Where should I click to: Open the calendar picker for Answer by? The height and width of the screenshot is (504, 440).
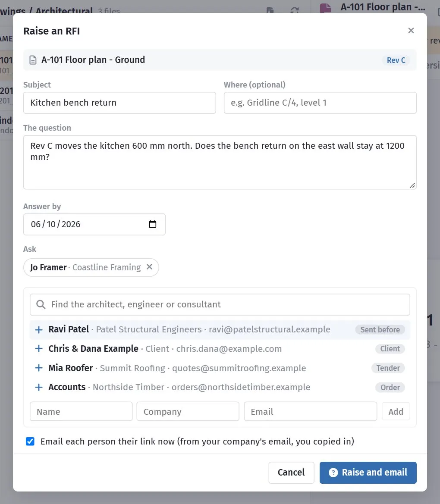click(x=153, y=224)
